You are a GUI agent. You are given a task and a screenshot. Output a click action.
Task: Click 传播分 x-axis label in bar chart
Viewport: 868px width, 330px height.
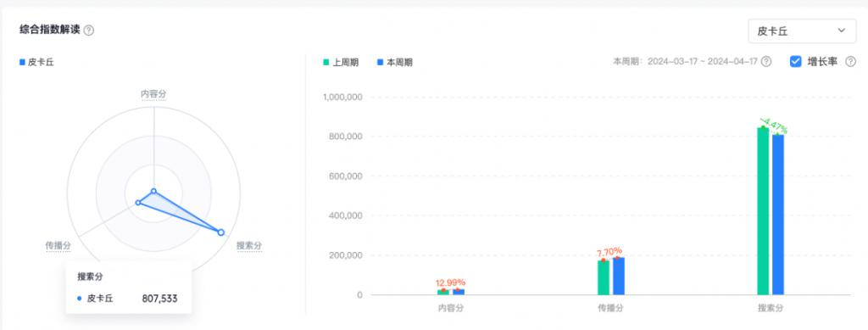coord(610,308)
